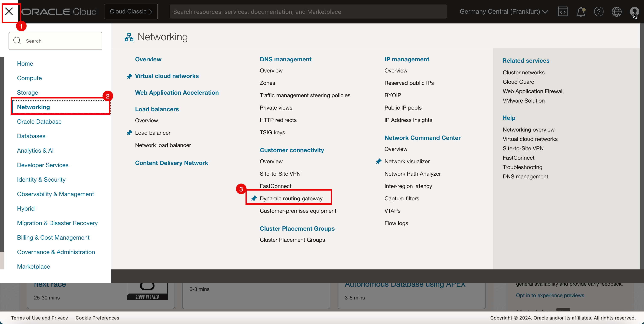Click the Virtual cloud networks starred icon

[x=129, y=76]
